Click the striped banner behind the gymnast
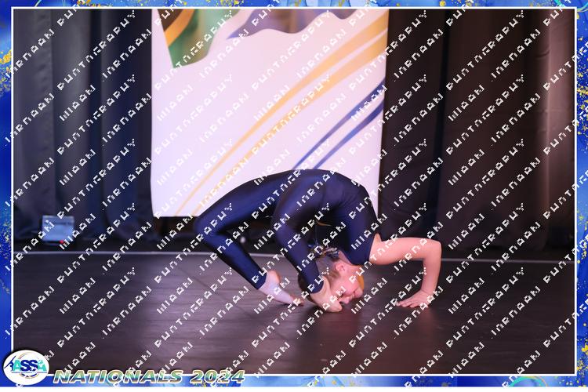588x392 pixels. [x=270, y=113]
